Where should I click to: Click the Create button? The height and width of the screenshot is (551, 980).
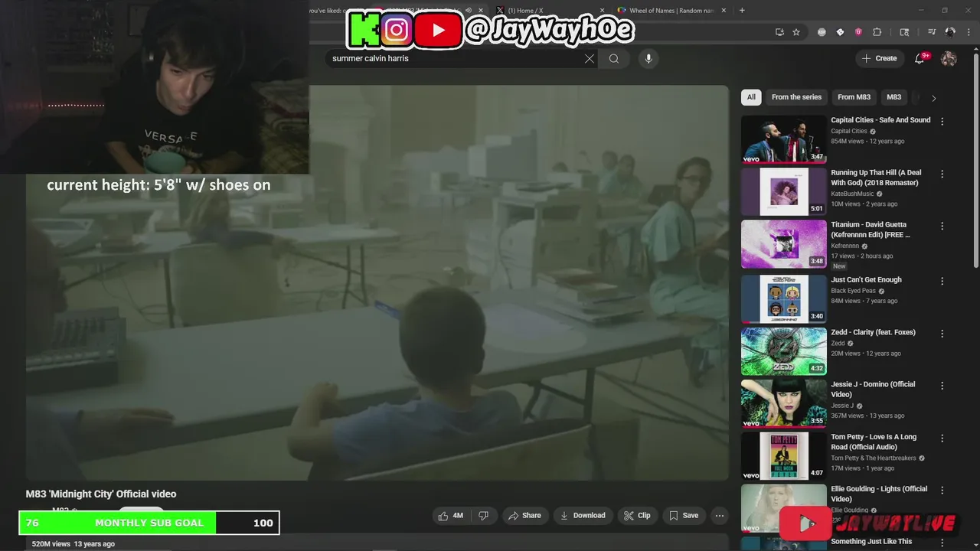pyautogui.click(x=880, y=58)
